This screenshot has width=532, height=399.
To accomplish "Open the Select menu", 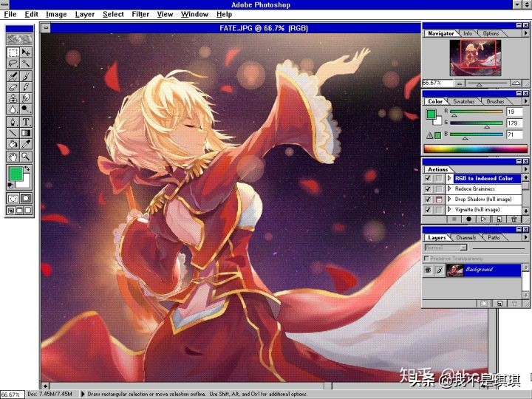I will pos(113,14).
